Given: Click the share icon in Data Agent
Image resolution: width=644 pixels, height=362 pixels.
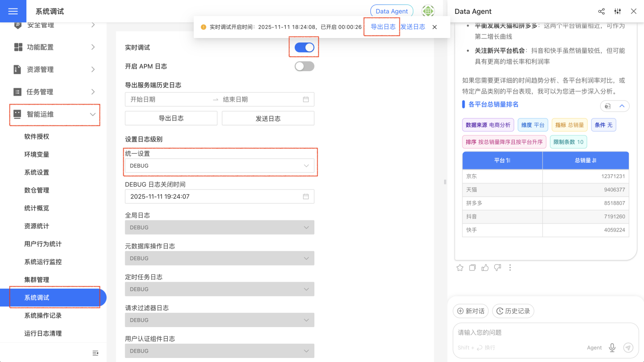Looking at the screenshot, I should click(x=602, y=12).
